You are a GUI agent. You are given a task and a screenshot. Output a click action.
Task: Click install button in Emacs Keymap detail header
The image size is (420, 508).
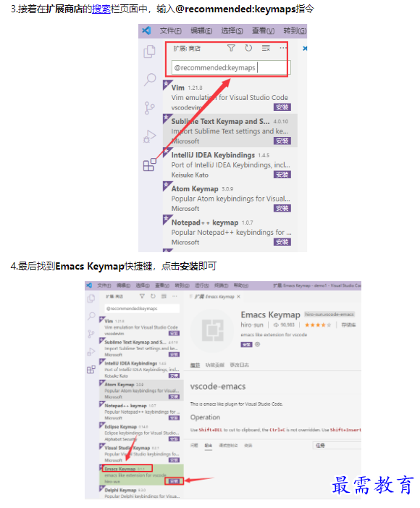pos(246,344)
